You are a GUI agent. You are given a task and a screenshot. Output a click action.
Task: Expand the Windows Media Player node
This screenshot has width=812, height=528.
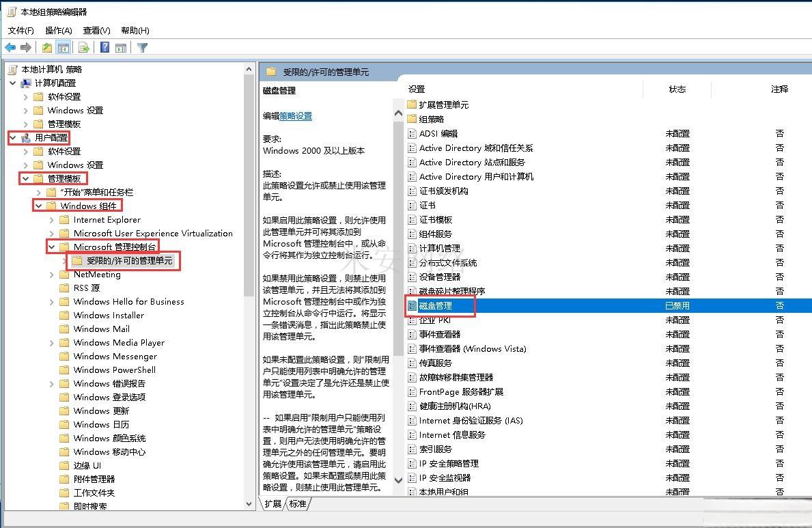tap(51, 343)
